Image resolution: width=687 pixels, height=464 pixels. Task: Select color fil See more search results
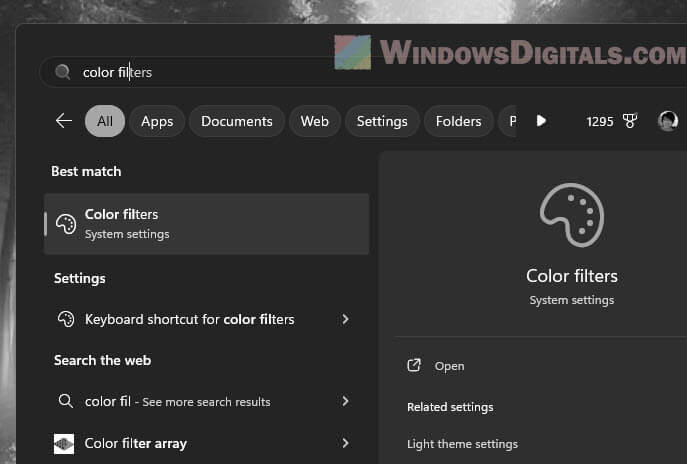(x=206, y=401)
